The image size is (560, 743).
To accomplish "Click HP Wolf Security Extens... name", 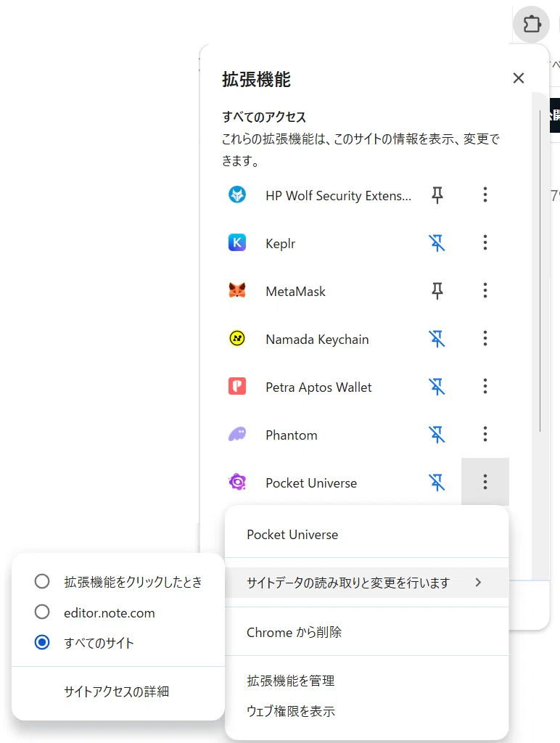I will click(x=338, y=196).
